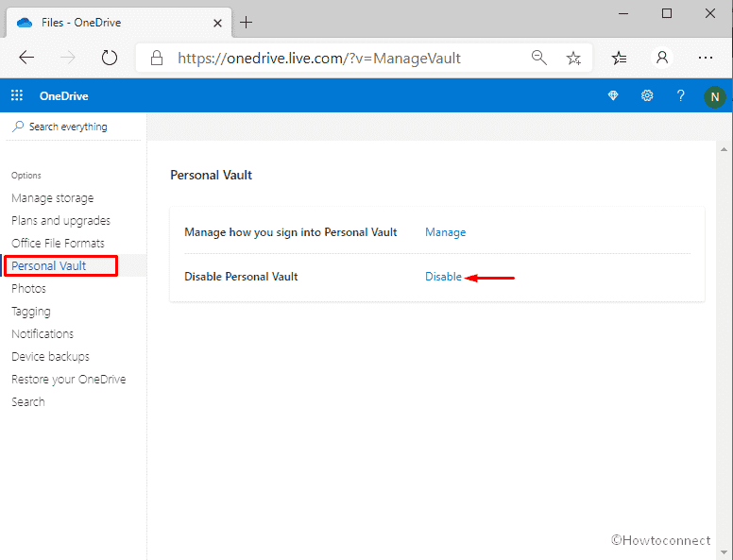Click the scrollbar up arrow
Image resolution: width=733 pixels, height=560 pixels.
pyautogui.click(x=724, y=149)
